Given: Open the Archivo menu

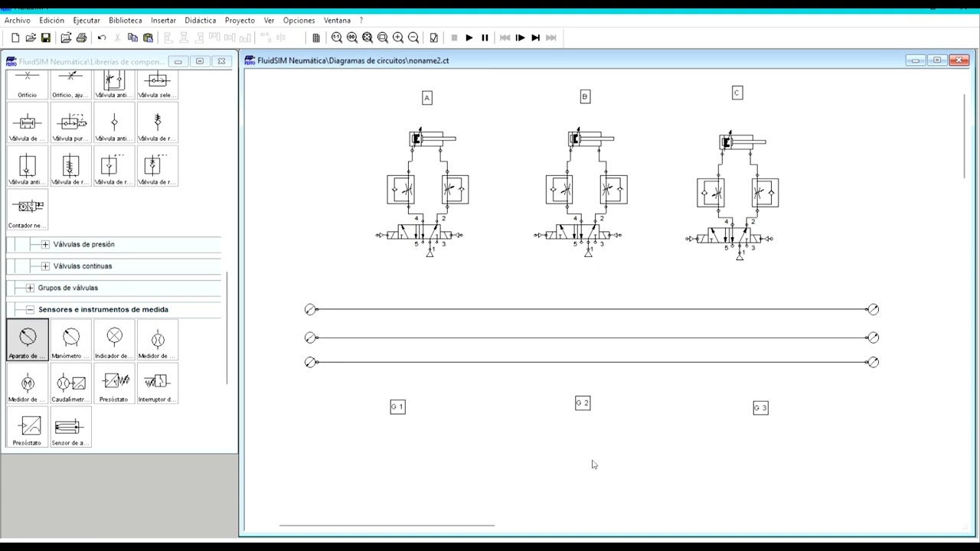Looking at the screenshot, I should [18, 21].
